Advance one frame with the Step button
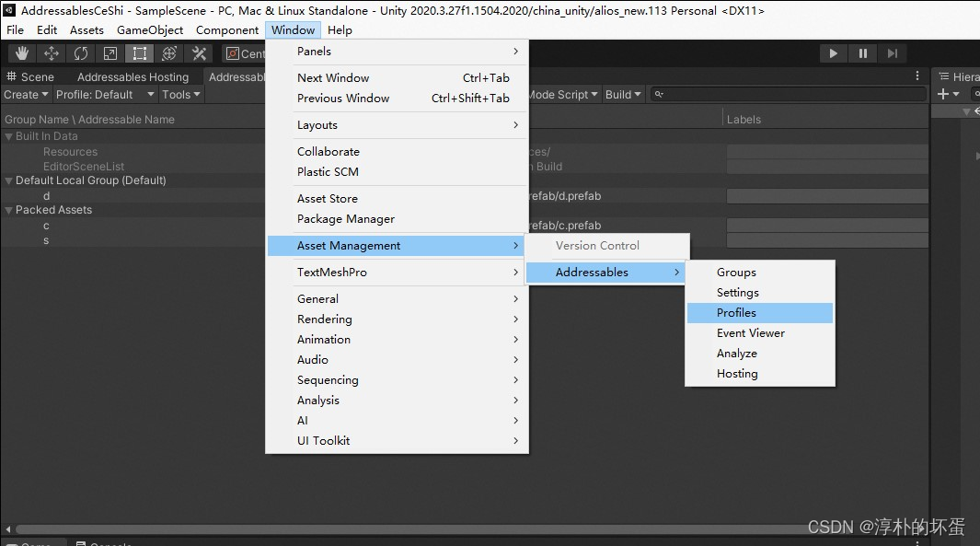This screenshot has width=980, height=546. [892, 53]
